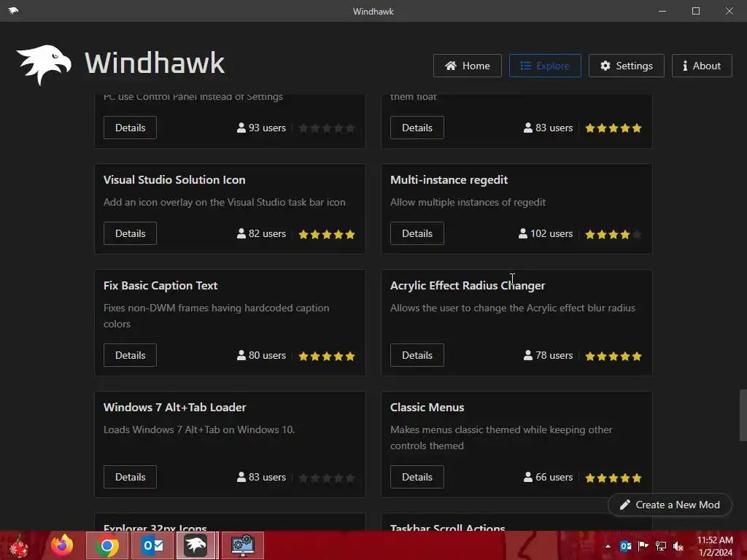The height and width of the screenshot is (560, 747).
Task: Click the user icon beside 80 users
Action: click(241, 355)
